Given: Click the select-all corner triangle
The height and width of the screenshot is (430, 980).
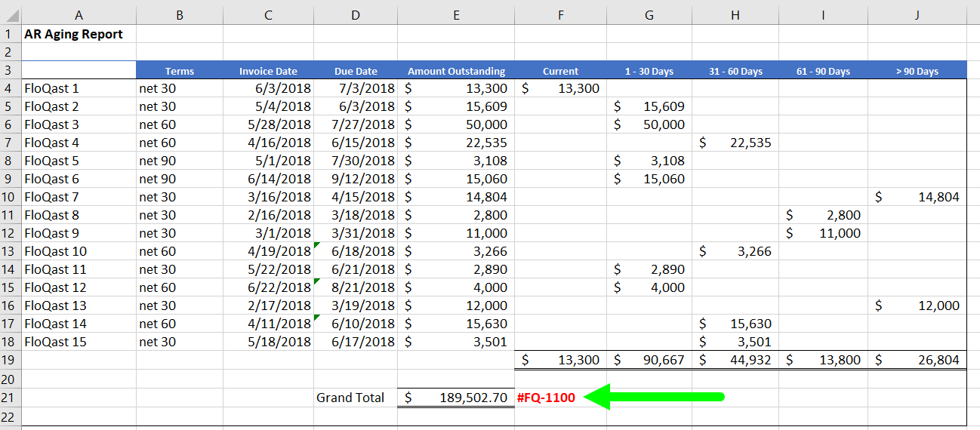Looking at the screenshot, I should (11, 14).
